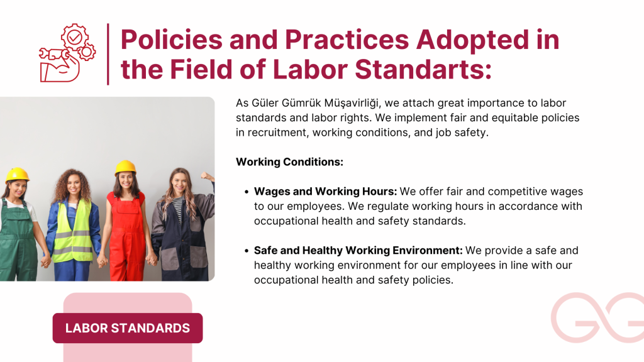
Task: Click "Safe and Healthy Working Environment:" bold label
Action: [358, 250]
